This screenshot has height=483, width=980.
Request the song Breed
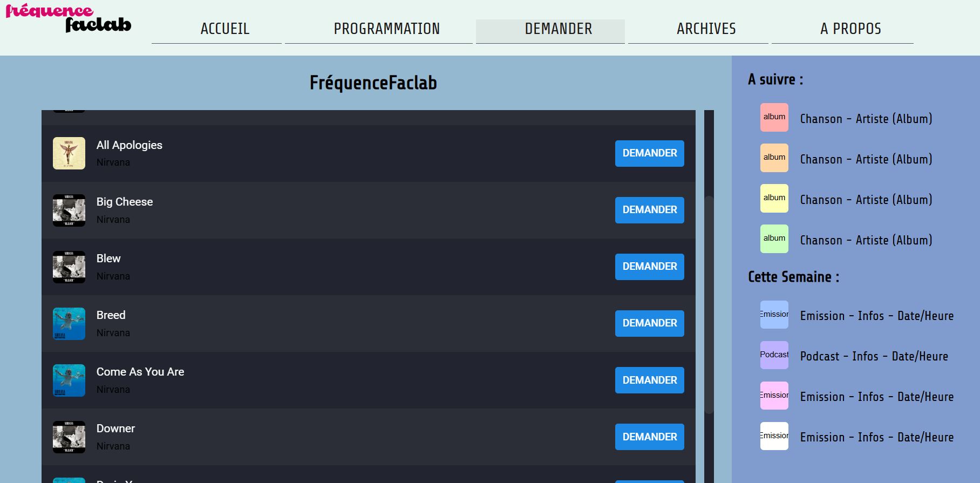tap(650, 323)
